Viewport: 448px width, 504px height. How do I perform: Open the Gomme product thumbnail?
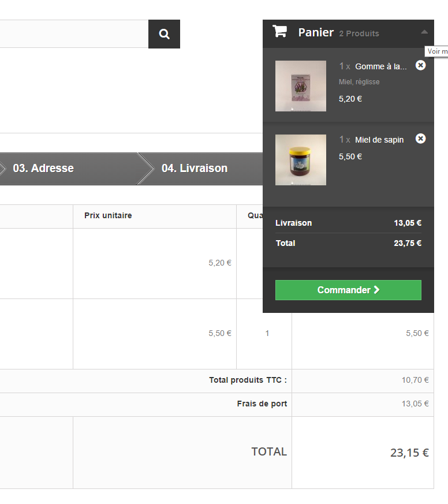[x=300, y=86]
